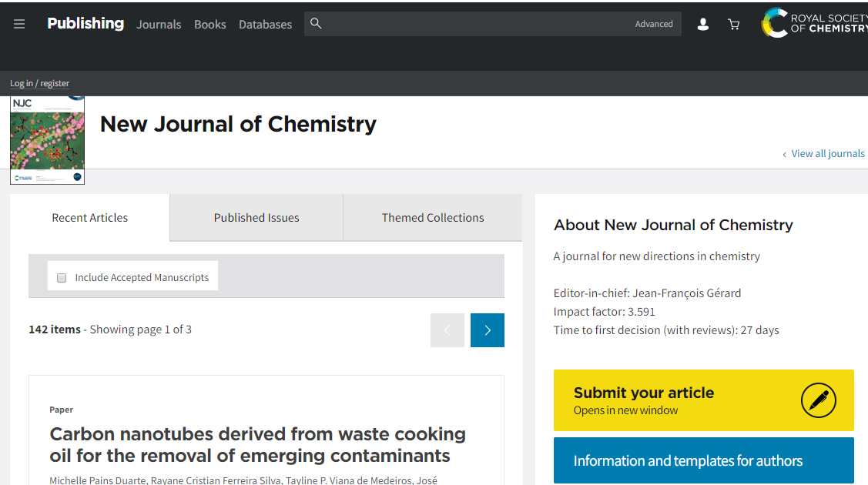Click the search magnifier icon
The height and width of the screenshot is (485, 868).
tap(316, 24)
